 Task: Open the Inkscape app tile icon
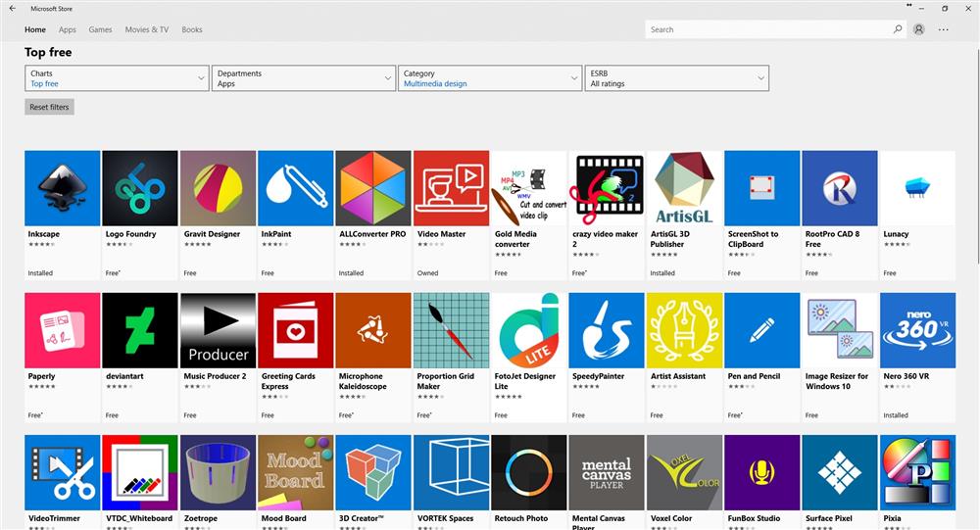(63, 188)
